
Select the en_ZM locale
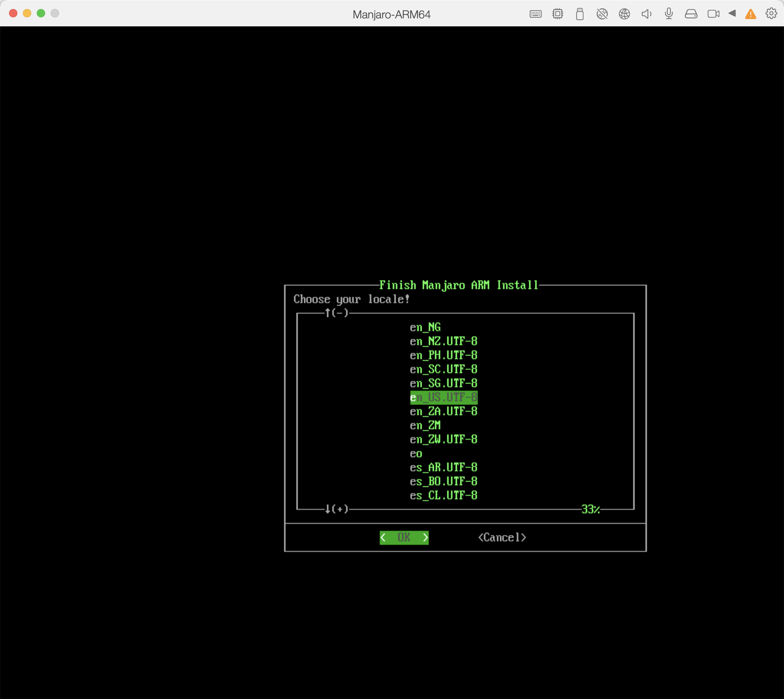(425, 425)
